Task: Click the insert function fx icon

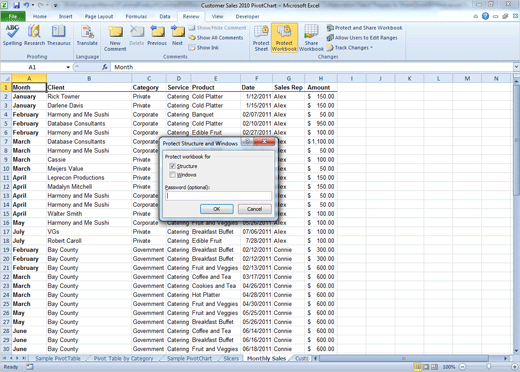Action: (x=105, y=67)
